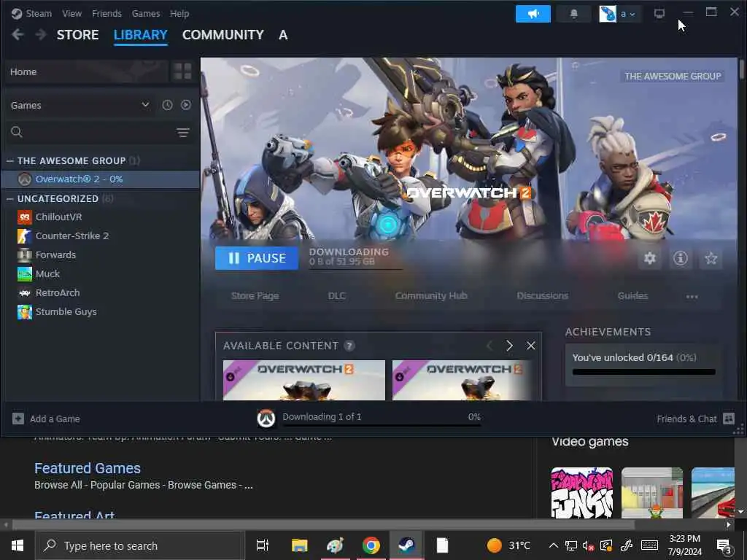The width and height of the screenshot is (747, 560).
Task: Collapse THE AWESOME GROUP collection
Action: click(9, 161)
